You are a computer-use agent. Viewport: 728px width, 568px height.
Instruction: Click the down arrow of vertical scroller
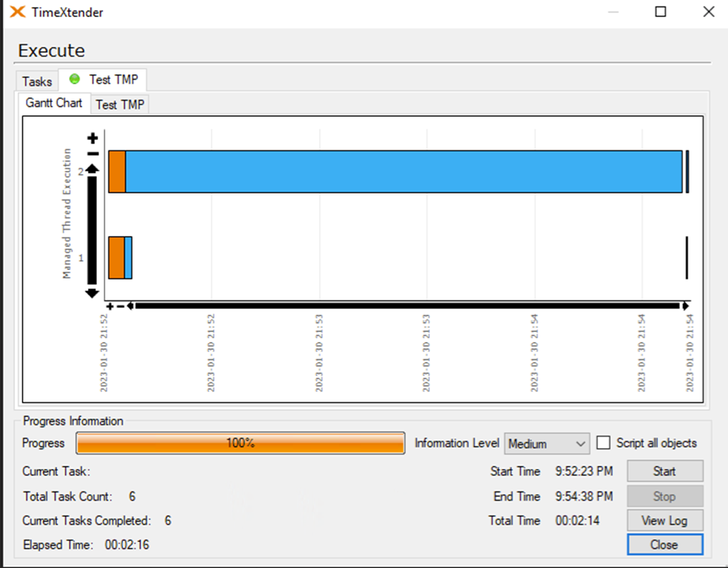click(92, 293)
